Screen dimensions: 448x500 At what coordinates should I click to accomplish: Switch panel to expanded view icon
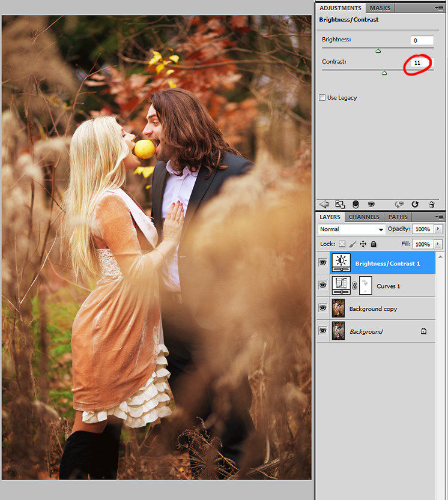click(339, 205)
